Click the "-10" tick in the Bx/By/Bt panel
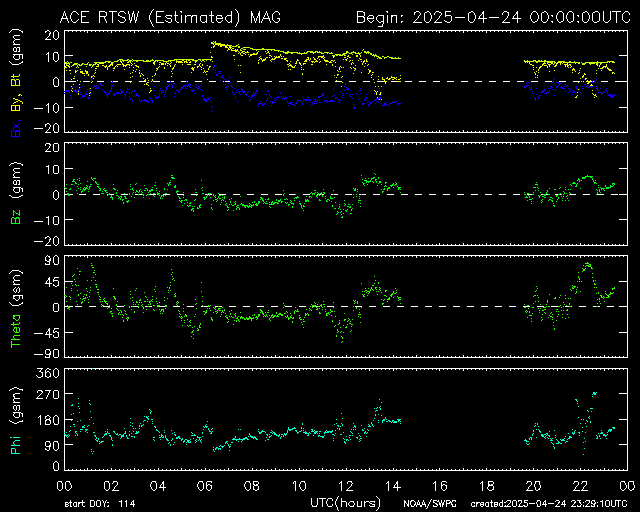640x512 pixels. pos(47,108)
